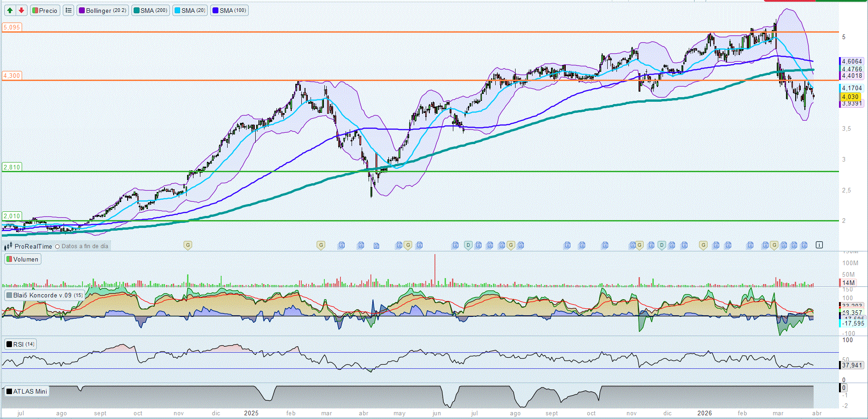Click the first G earnings marker near November
Image resolution: width=868 pixels, height=419 pixels.
[188, 245]
